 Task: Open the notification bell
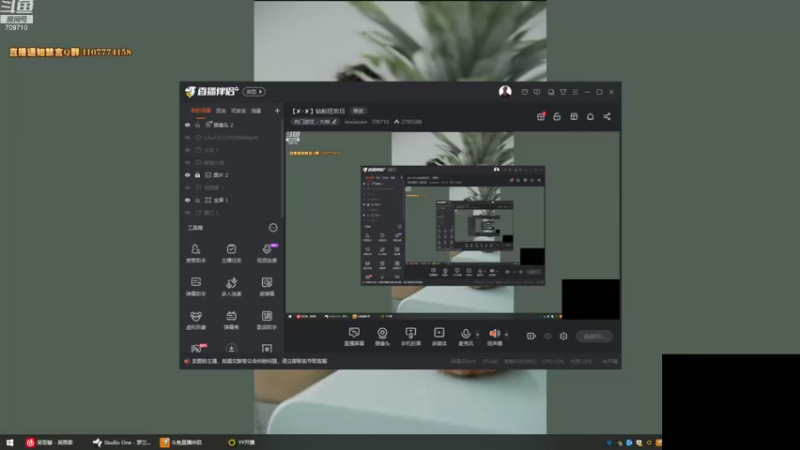pos(590,116)
